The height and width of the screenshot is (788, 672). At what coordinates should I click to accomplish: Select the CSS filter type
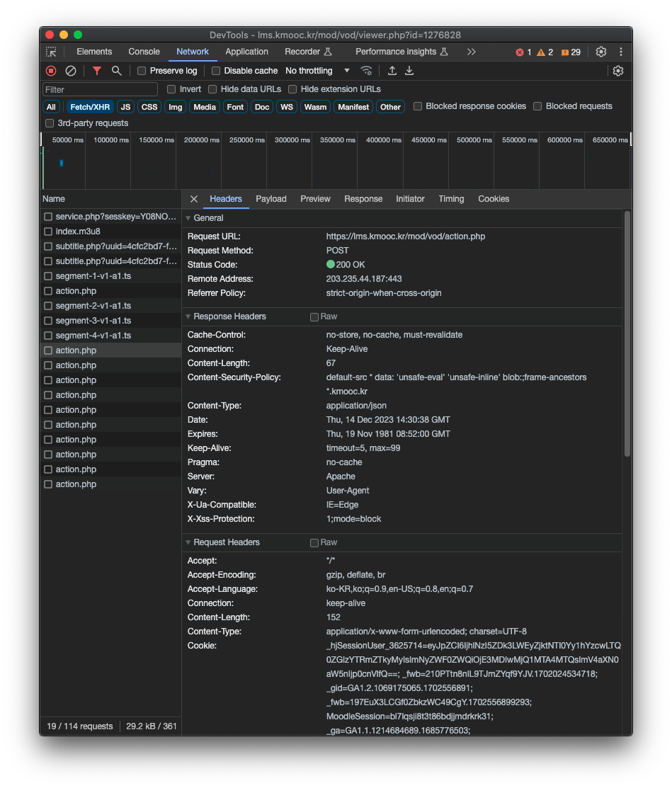(x=149, y=107)
